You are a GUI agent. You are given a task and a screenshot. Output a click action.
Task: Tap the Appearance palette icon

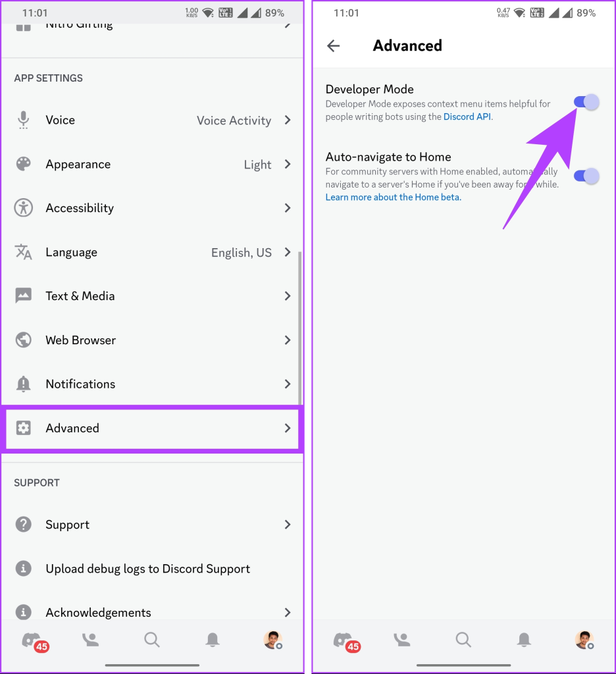[x=23, y=164]
